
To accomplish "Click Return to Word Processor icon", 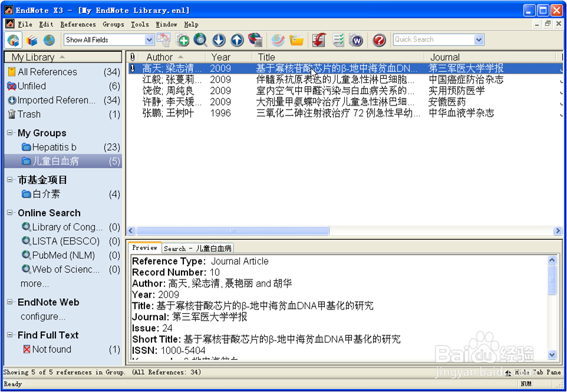I will pyautogui.click(x=356, y=39).
